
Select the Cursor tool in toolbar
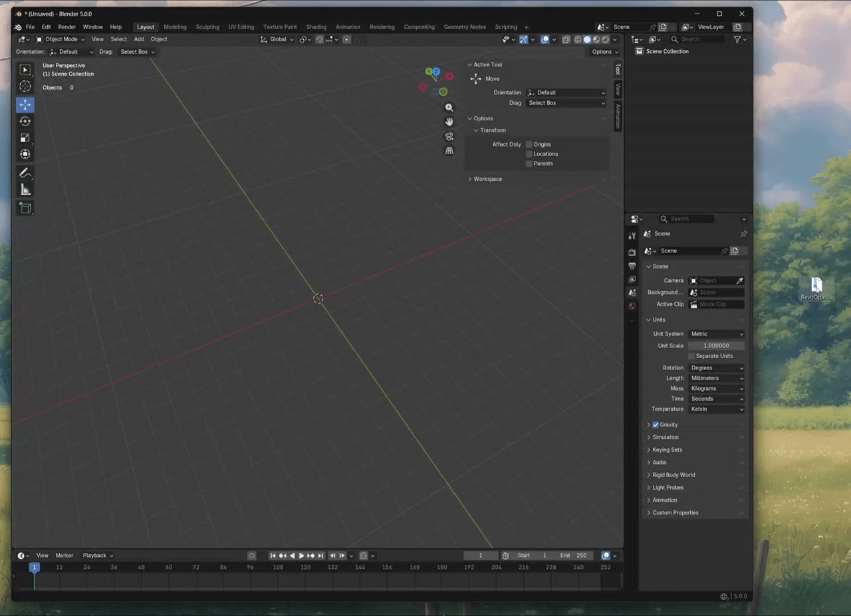[25, 86]
